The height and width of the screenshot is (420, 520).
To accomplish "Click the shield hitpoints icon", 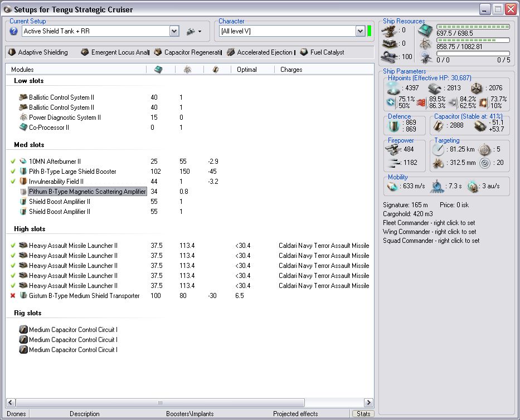I will 393,88.
